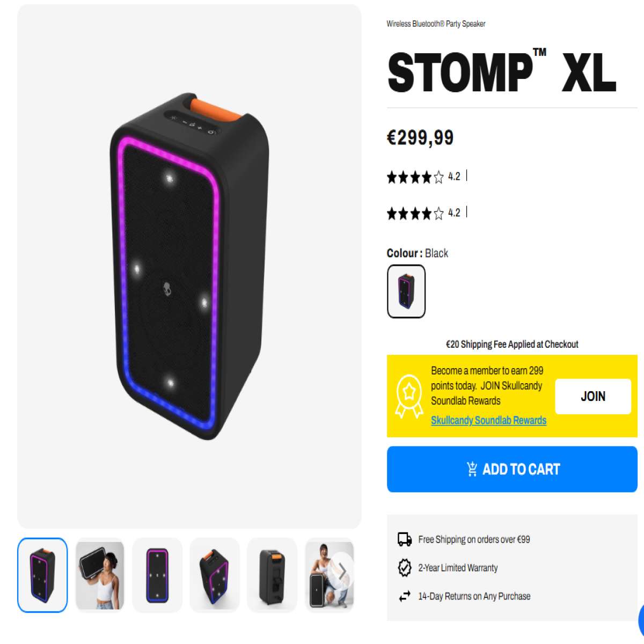Show next thumbnails with the chevron arrow
Screen dimensions: 644x644
click(342, 573)
